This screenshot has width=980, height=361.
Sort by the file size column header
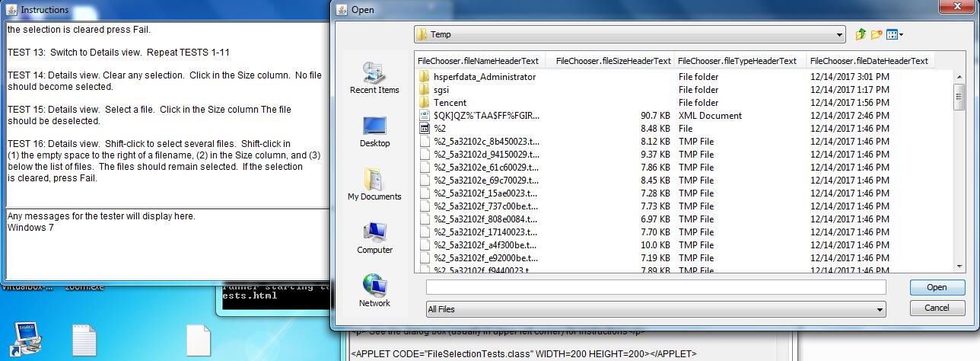613,61
